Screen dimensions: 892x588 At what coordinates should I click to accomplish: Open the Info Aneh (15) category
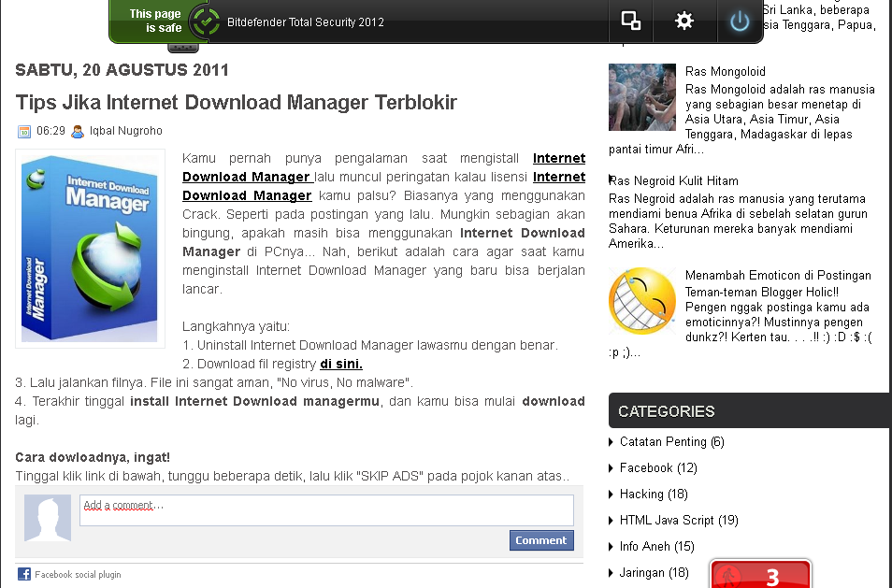click(657, 547)
